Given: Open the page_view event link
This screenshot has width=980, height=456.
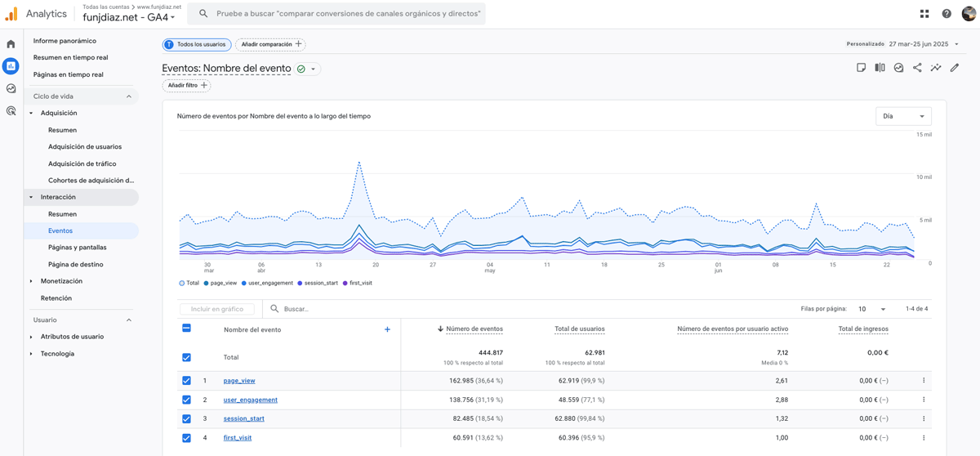Looking at the screenshot, I should pyautogui.click(x=239, y=381).
